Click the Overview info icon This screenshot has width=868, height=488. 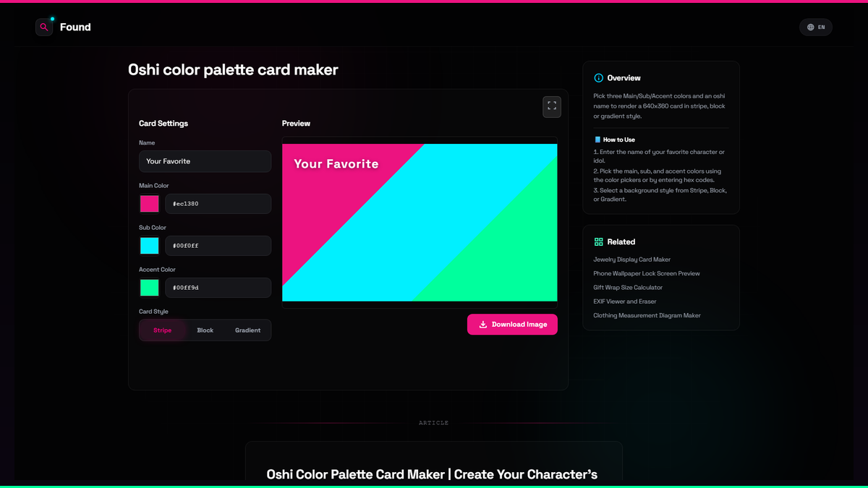coord(598,78)
